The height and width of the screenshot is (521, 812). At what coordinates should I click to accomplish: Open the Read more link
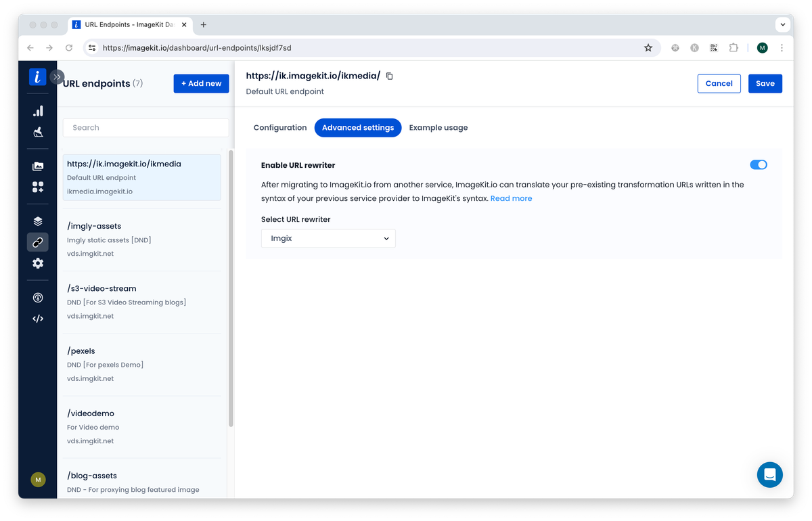click(x=511, y=198)
